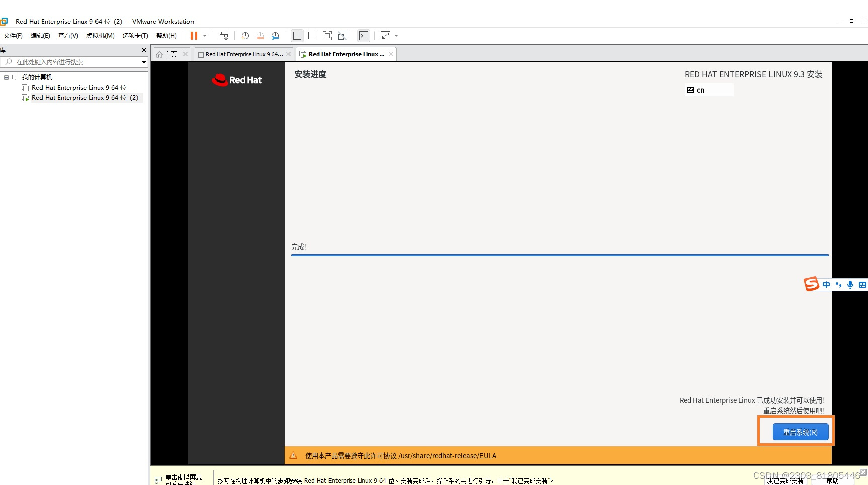Open the snapshot manager

click(276, 36)
